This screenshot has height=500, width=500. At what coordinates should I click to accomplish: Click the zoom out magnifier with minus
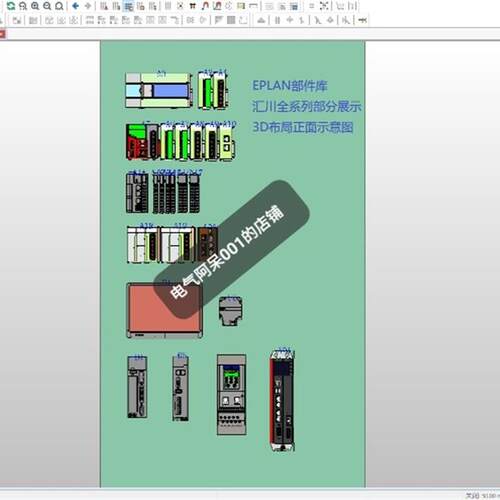47,6
